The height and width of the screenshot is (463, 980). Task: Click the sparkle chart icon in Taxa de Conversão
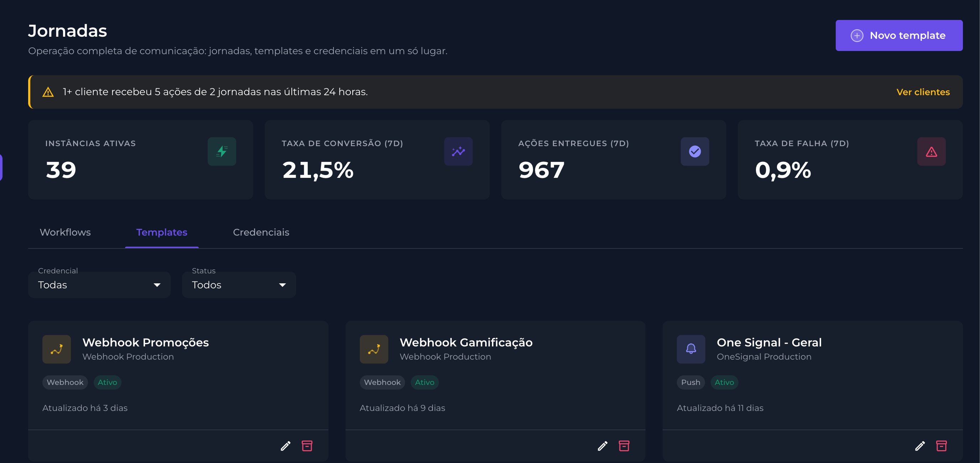[458, 151]
